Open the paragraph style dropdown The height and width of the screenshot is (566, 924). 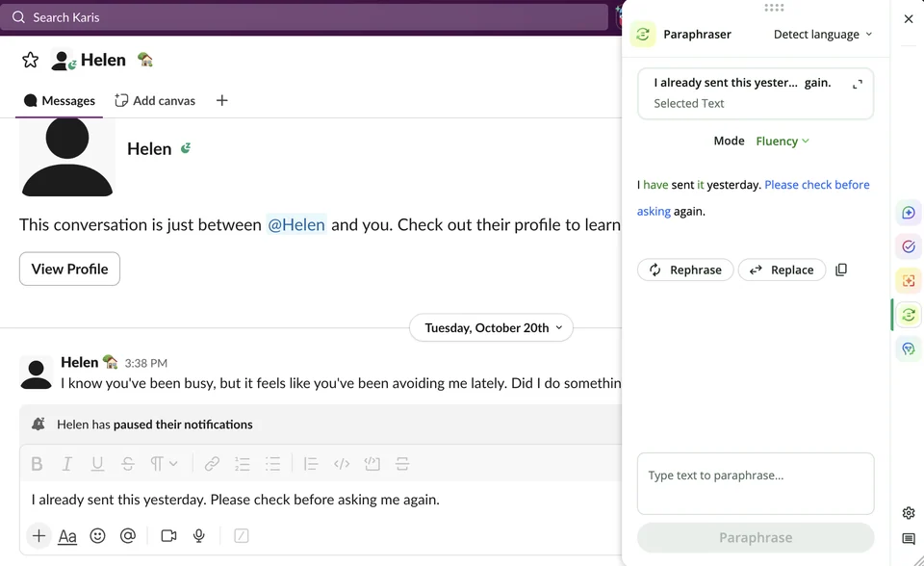tap(164, 464)
